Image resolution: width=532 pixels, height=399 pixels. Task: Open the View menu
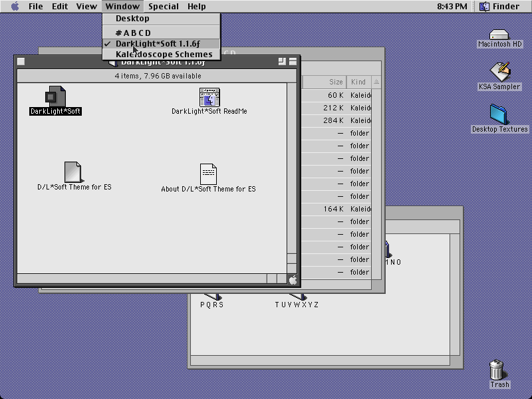(86, 6)
